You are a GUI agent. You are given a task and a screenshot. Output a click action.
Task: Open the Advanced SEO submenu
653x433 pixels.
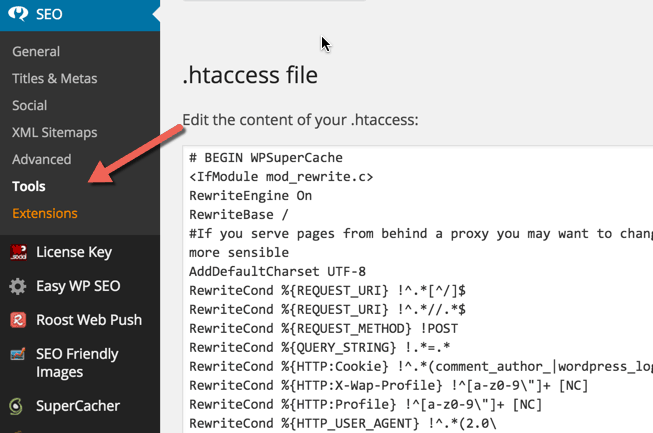[42, 159]
